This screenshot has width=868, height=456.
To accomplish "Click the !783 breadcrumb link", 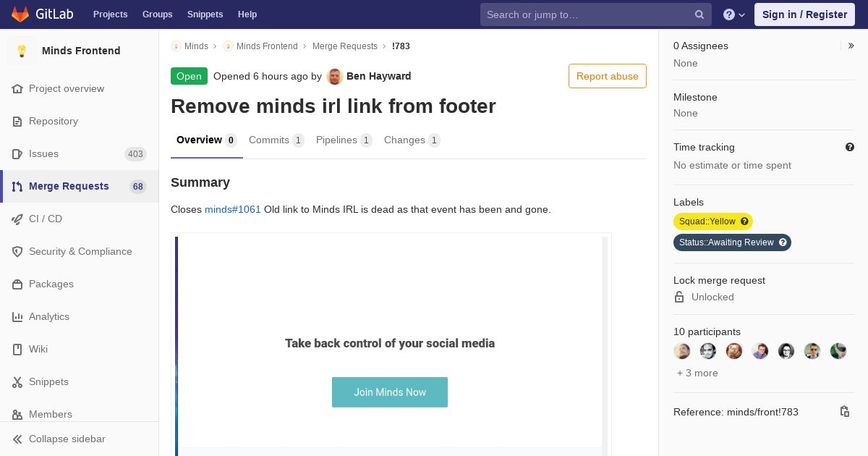I will [401, 46].
